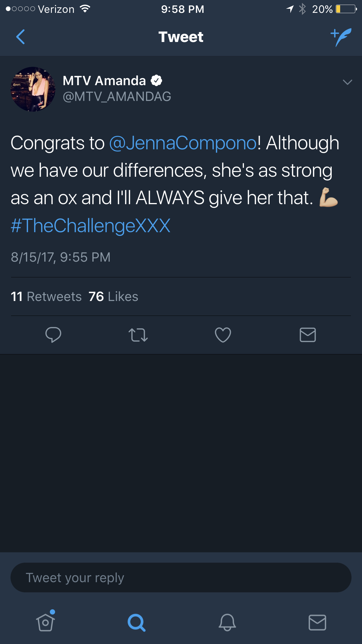Open the @JennaCompono mention link
Viewport: 362px width, 644px height.
tap(183, 143)
